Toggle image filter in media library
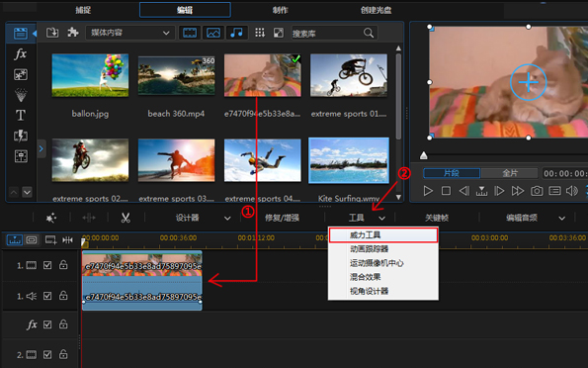 pos(213,33)
